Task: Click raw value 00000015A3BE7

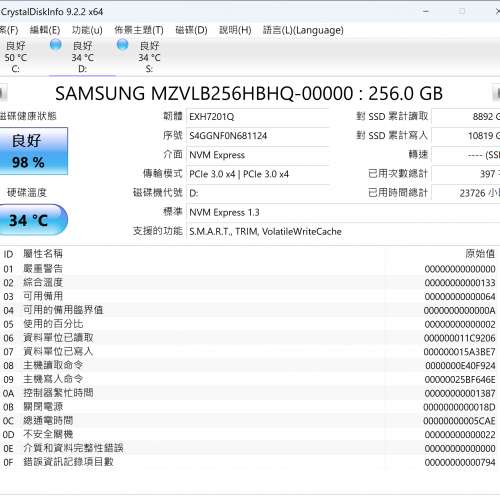Action: [x=460, y=352]
